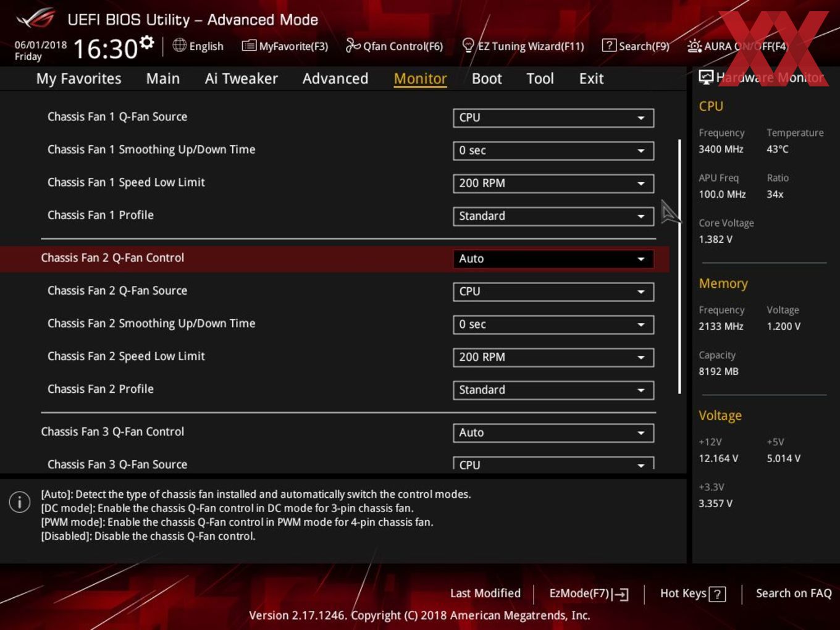
Task: Click the MyFavorite list icon
Action: tap(249, 46)
